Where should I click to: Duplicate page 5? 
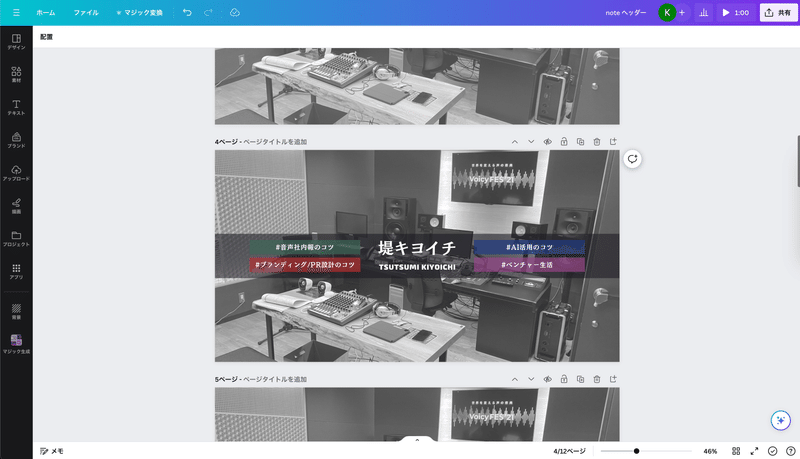[x=580, y=379]
